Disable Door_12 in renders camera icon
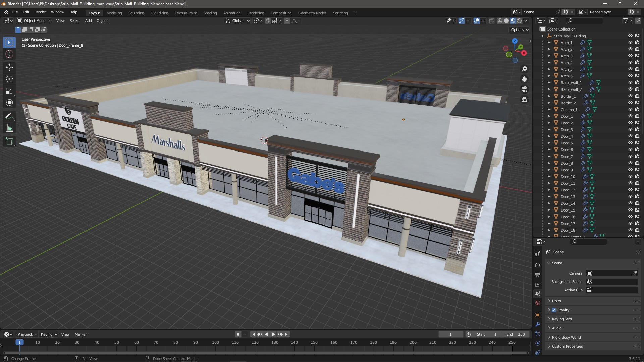The width and height of the screenshot is (644, 362). click(x=637, y=190)
